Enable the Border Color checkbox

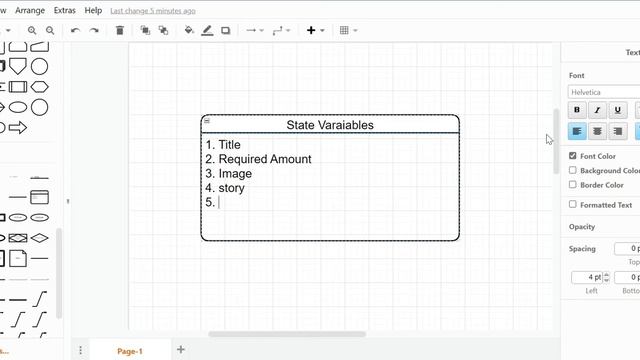coord(573,184)
